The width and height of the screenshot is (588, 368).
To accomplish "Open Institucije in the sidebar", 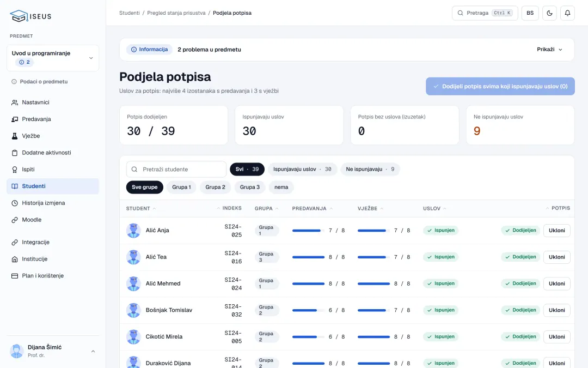I will tap(52, 259).
